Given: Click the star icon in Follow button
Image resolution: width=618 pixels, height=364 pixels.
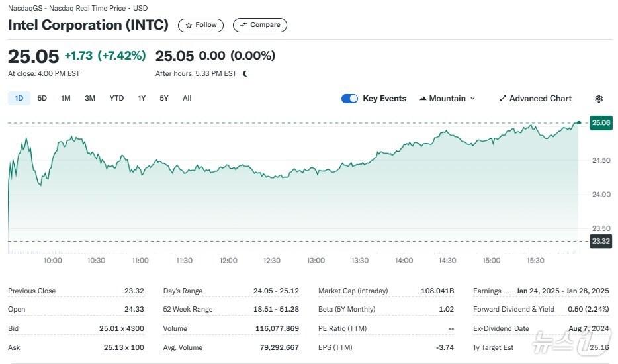Looking at the screenshot, I should click(x=189, y=25).
